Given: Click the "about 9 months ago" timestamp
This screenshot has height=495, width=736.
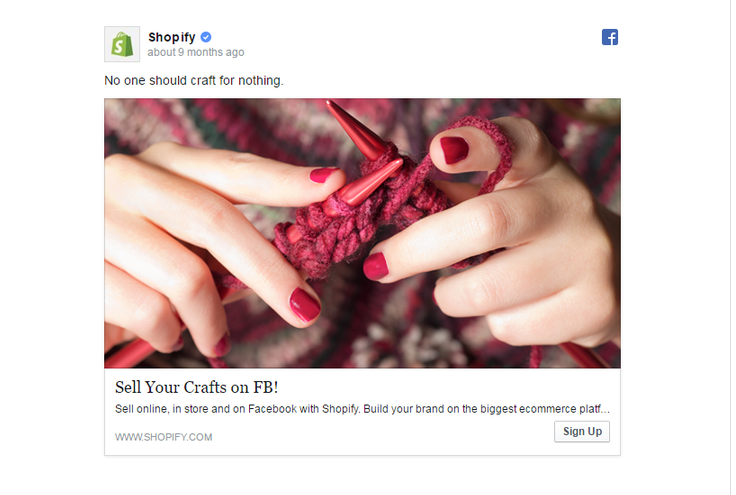Looking at the screenshot, I should (x=196, y=52).
